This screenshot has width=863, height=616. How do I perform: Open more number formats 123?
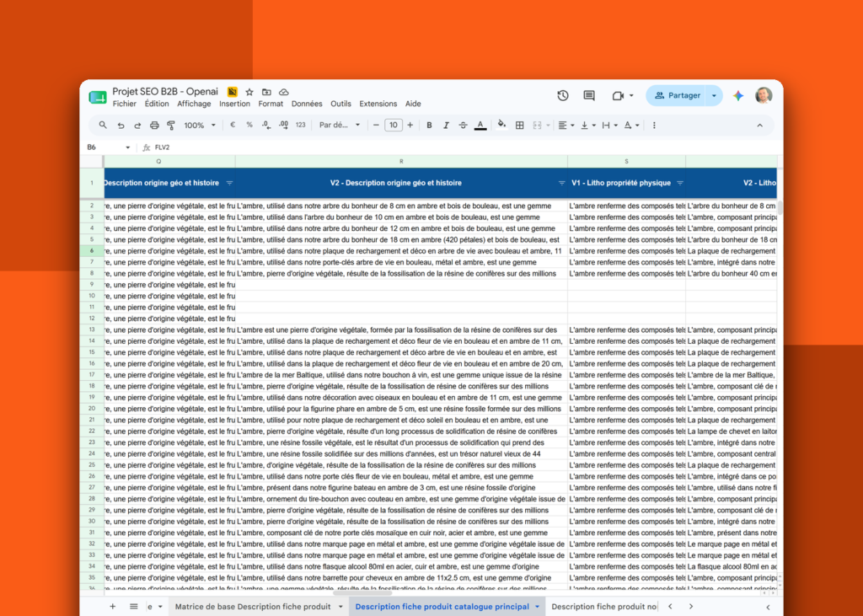click(x=301, y=125)
